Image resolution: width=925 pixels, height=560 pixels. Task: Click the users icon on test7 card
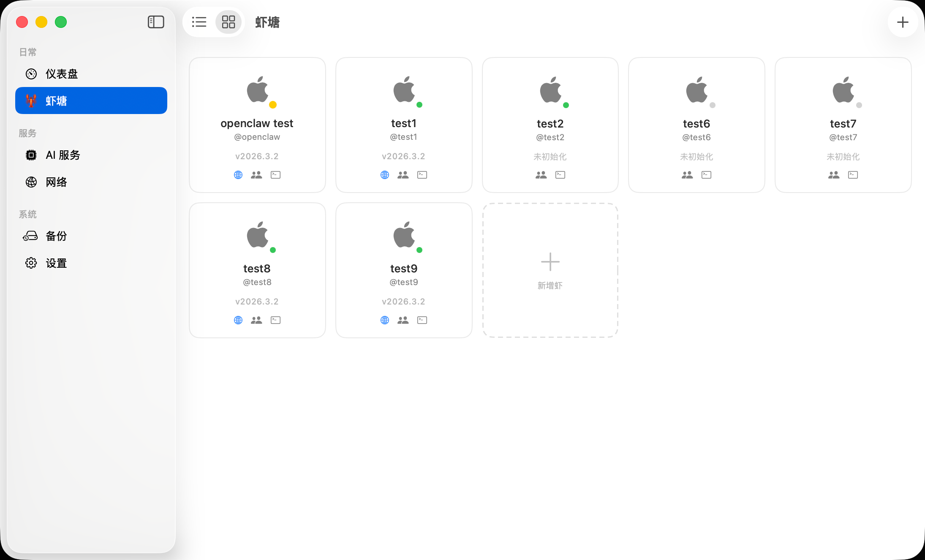pyautogui.click(x=834, y=175)
